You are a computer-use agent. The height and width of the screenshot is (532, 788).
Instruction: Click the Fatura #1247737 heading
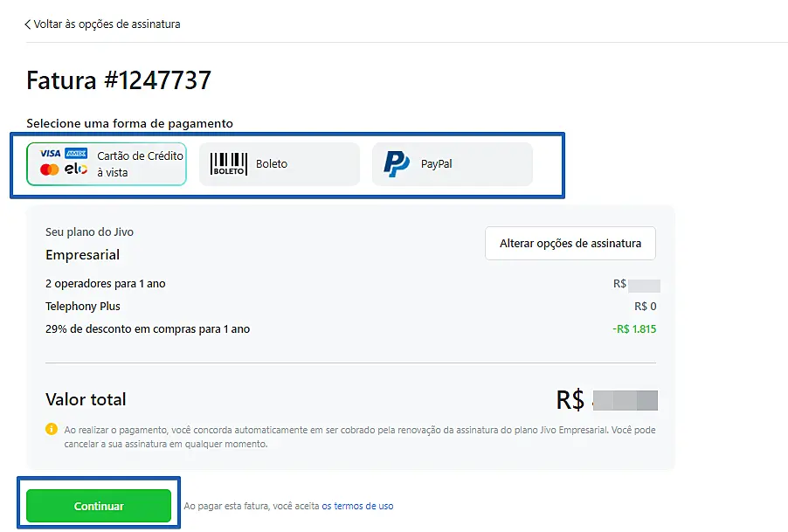(119, 80)
